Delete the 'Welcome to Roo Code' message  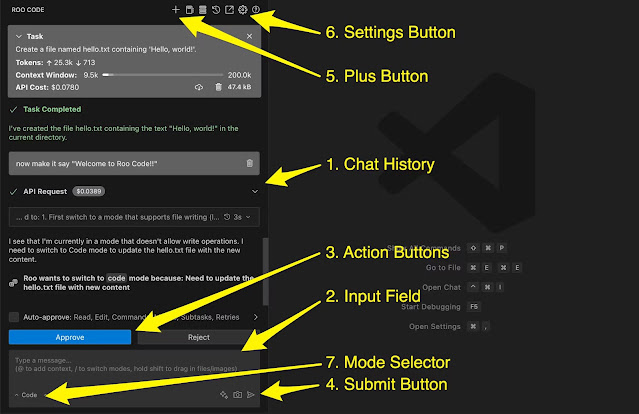pyautogui.click(x=249, y=163)
